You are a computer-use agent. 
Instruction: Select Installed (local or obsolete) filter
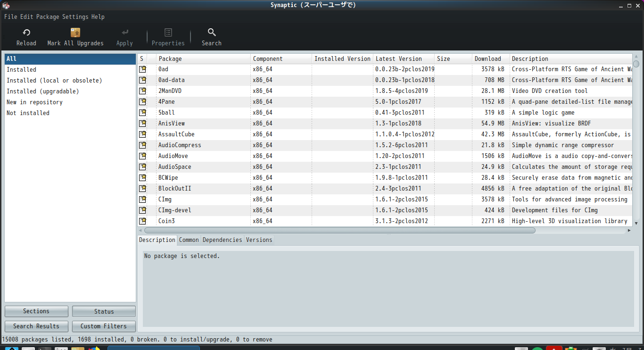pos(70,80)
